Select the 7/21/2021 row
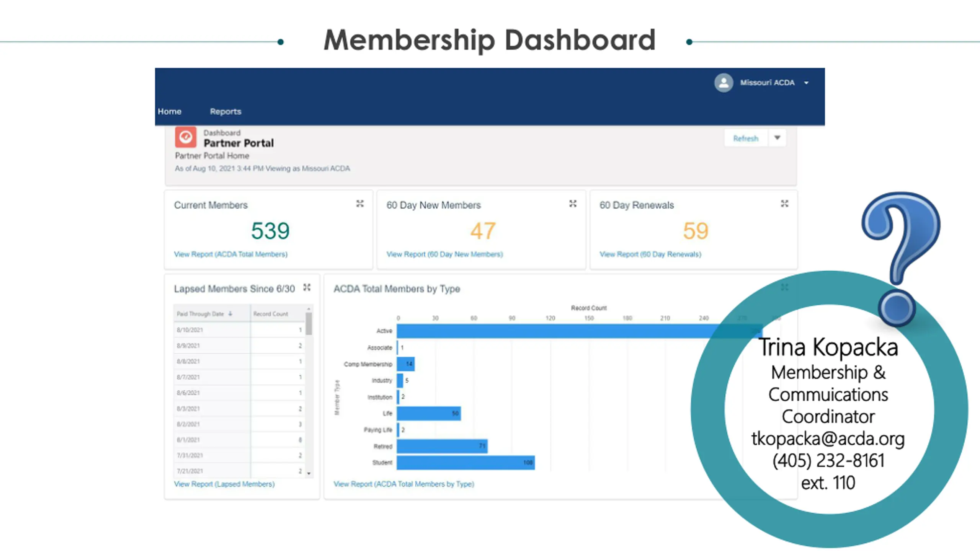Viewport: 980px width, 551px height. click(239, 471)
